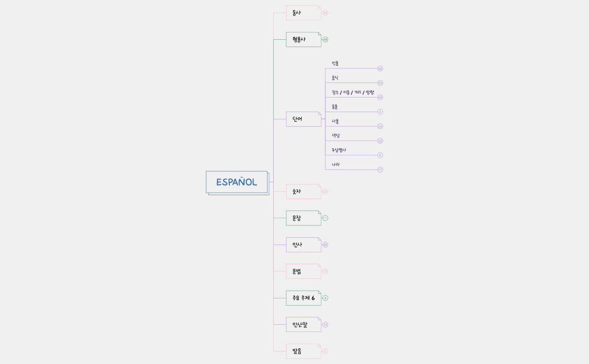The height and width of the screenshot is (364, 589).
Task: Expand the 형용사 branch count bubble
Action: tap(325, 40)
